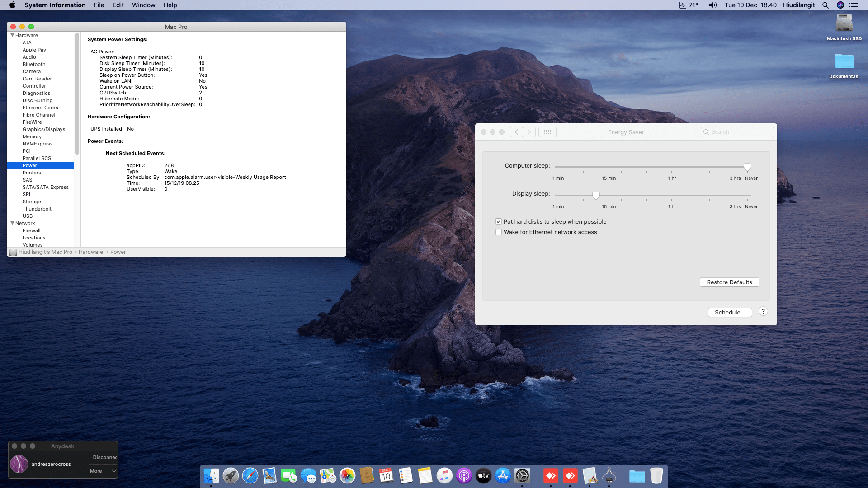The image size is (868, 488).
Task: Open the App Store dock icon
Action: pyautogui.click(x=503, y=475)
